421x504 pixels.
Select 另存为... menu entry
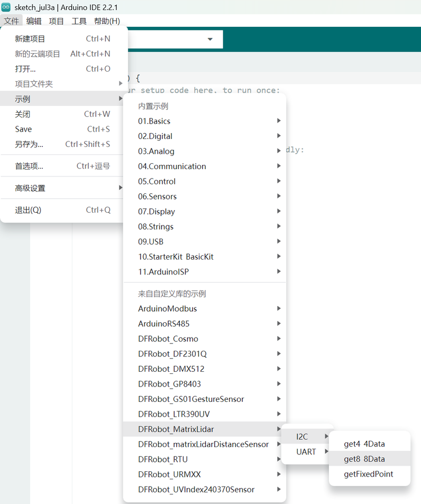click(29, 144)
